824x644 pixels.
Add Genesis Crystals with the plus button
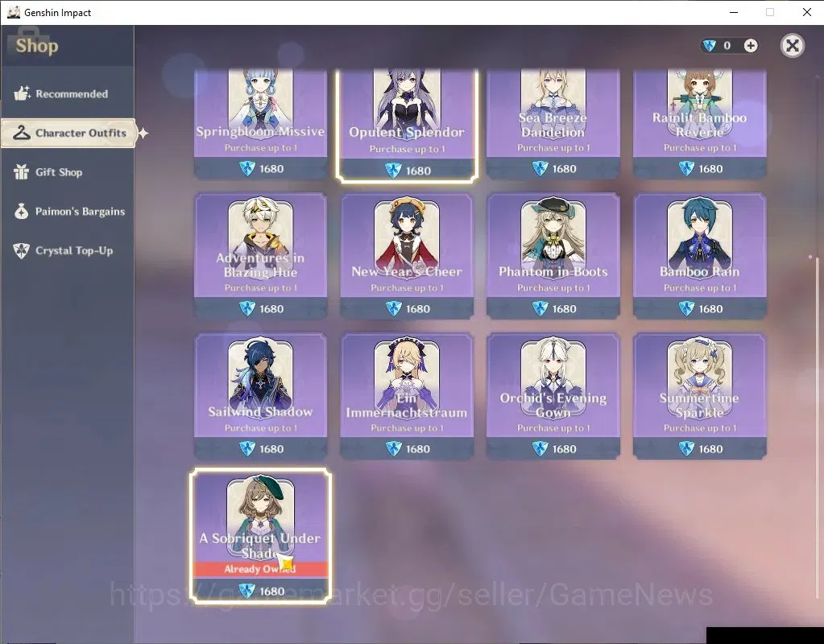click(751, 46)
